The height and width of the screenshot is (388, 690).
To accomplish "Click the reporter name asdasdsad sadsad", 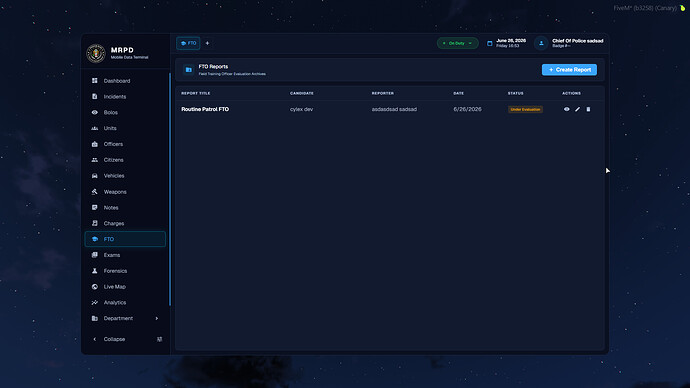I will coord(394,109).
